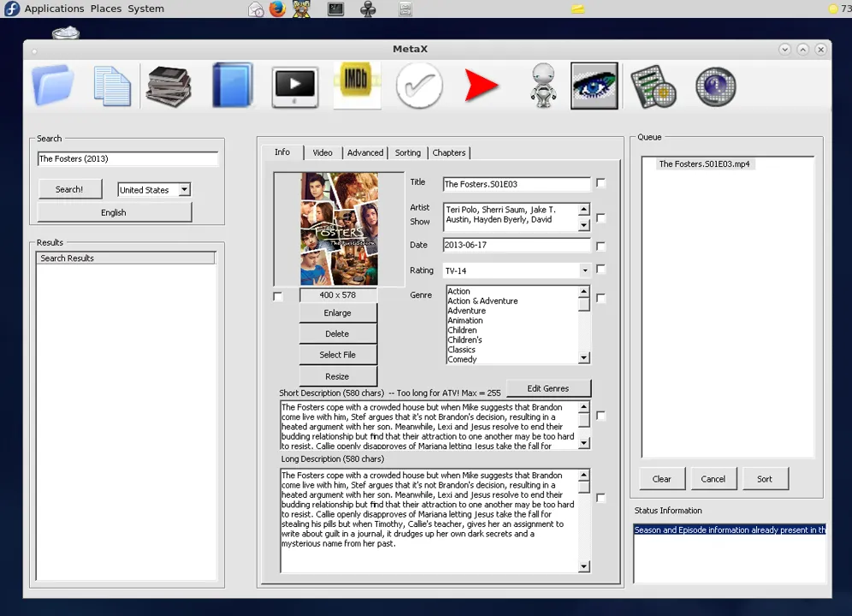Click The Fosters cover art thumbnail
The width and height of the screenshot is (852, 616).
[339, 229]
